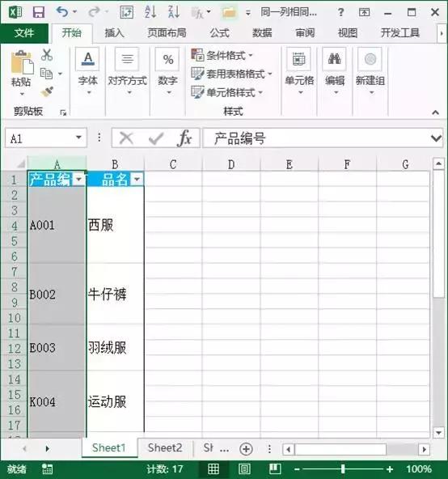Open the customize quick access toolbar dropdown
Viewport: 448px width, 479px height.
pos(248,13)
